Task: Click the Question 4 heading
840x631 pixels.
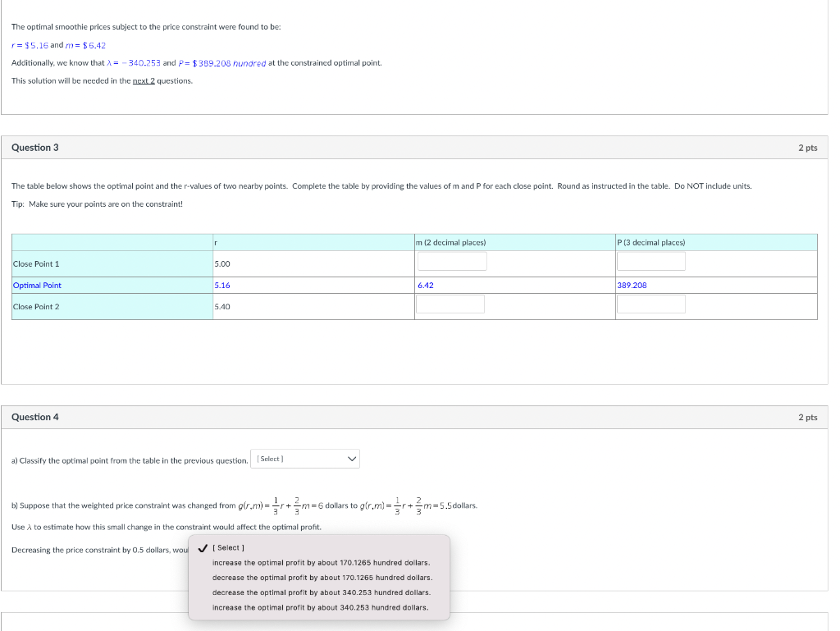Action: 34,418
